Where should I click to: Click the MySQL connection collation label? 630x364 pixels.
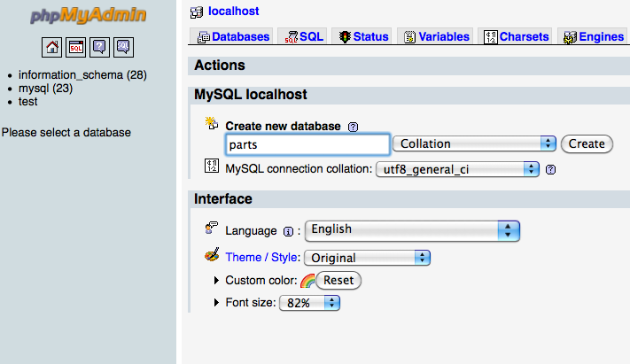[x=299, y=169]
